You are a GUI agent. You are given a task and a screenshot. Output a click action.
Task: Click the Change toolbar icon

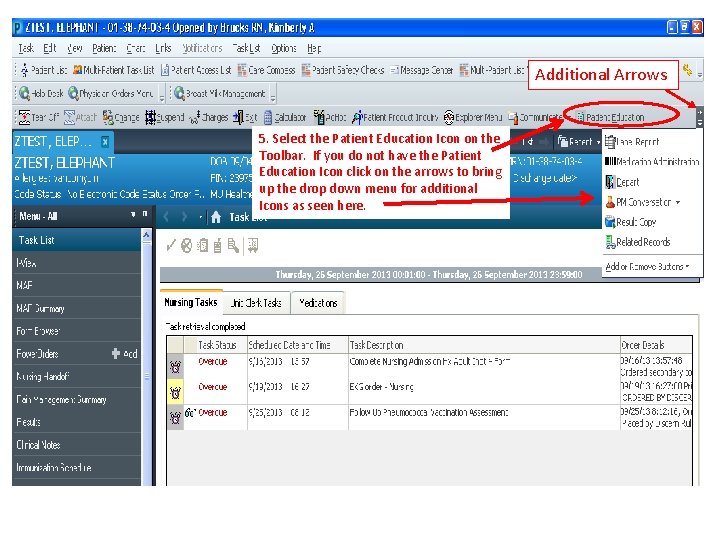click(121, 118)
